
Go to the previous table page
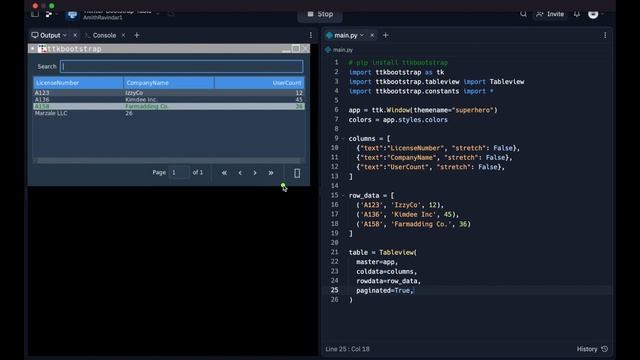click(x=240, y=173)
